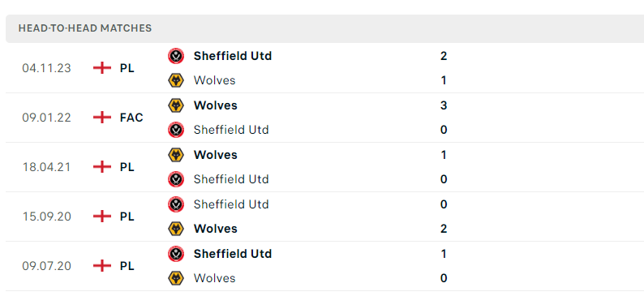Click Wolves crest in 04.11.23 match
This screenshot has height=296, width=644.
(176, 80)
